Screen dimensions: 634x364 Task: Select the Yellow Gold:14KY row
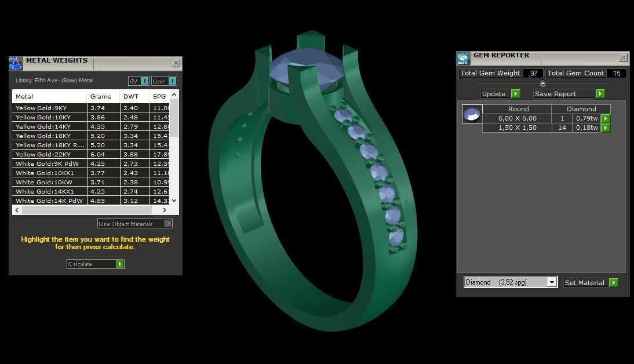click(x=91, y=126)
